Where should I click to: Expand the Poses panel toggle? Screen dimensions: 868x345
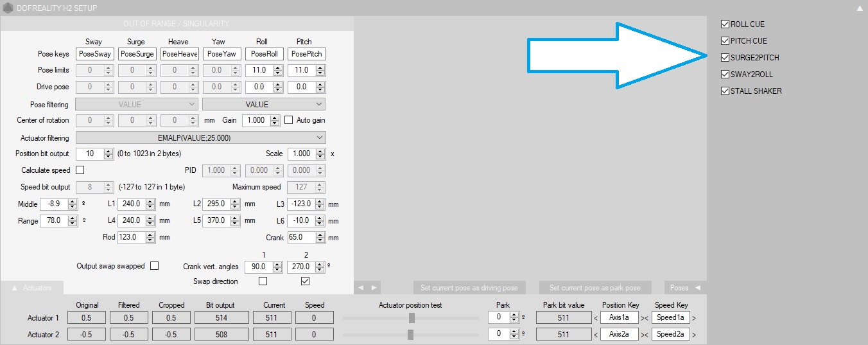684,288
